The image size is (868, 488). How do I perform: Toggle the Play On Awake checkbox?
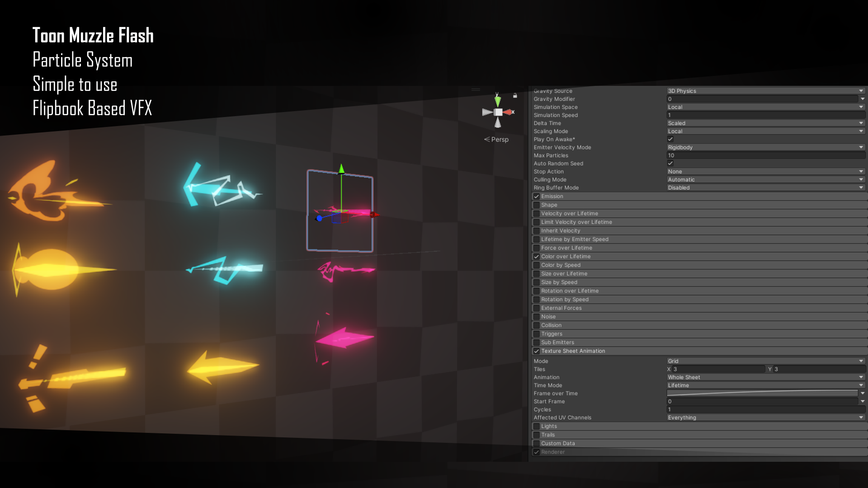coord(670,139)
